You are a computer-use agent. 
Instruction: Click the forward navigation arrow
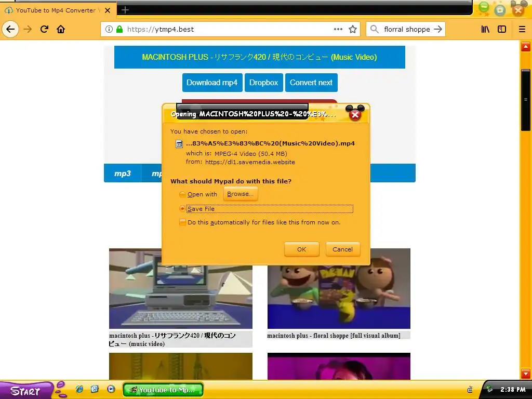[x=28, y=29]
